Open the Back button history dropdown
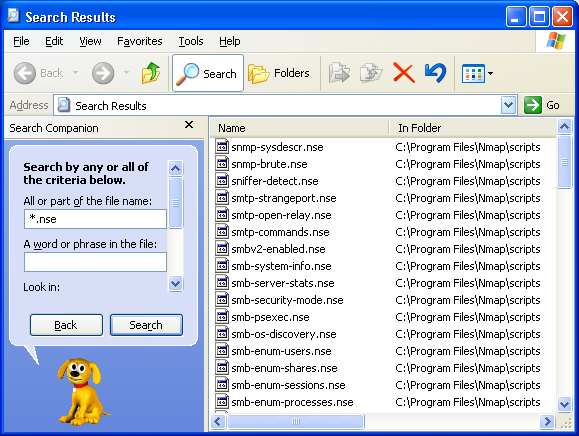 click(x=75, y=73)
